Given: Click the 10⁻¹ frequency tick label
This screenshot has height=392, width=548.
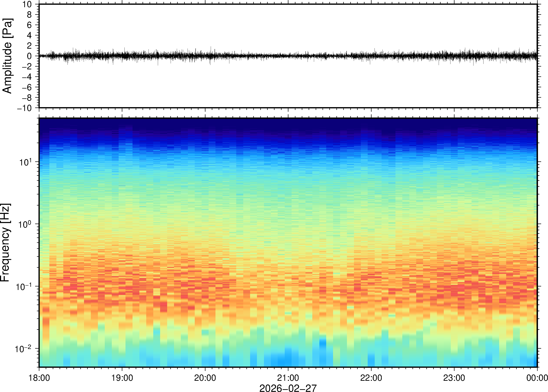Looking at the screenshot, I should tap(24, 287).
